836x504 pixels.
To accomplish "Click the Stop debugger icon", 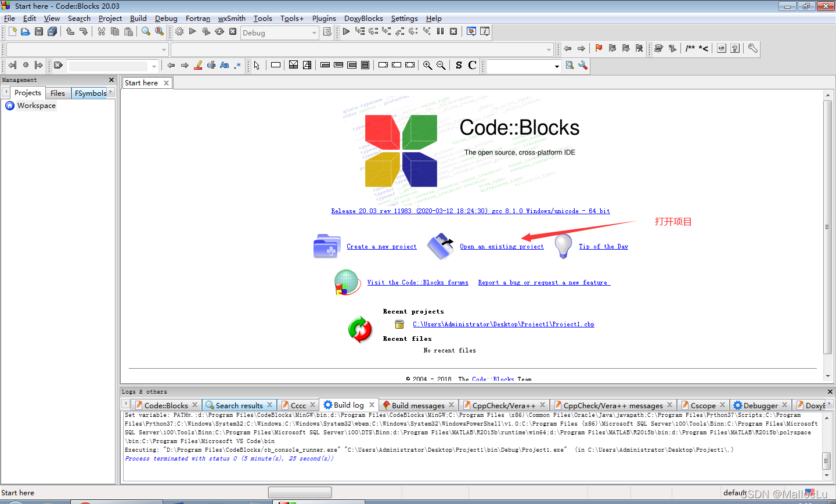I will click(453, 32).
